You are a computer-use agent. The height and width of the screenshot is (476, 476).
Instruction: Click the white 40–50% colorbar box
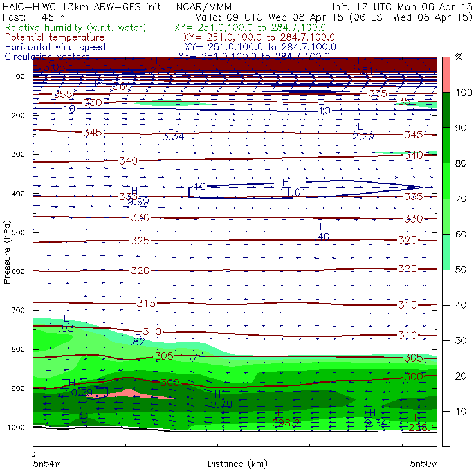[446, 288]
